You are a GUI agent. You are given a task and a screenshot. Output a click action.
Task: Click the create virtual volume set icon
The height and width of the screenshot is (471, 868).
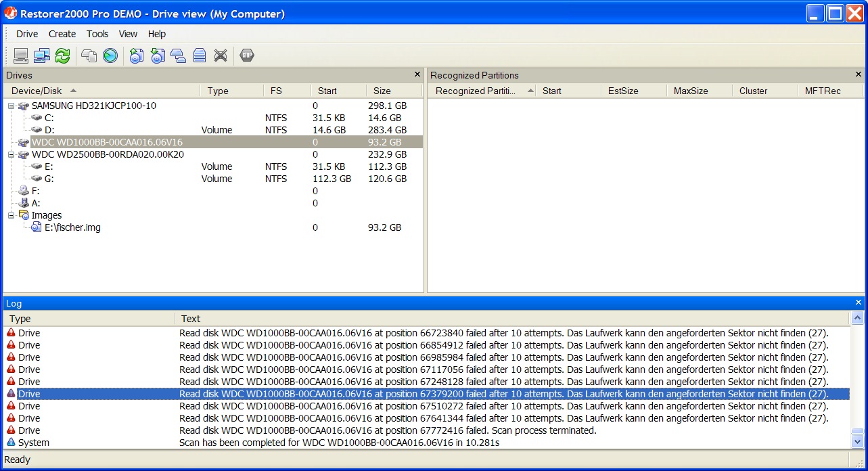(200, 56)
